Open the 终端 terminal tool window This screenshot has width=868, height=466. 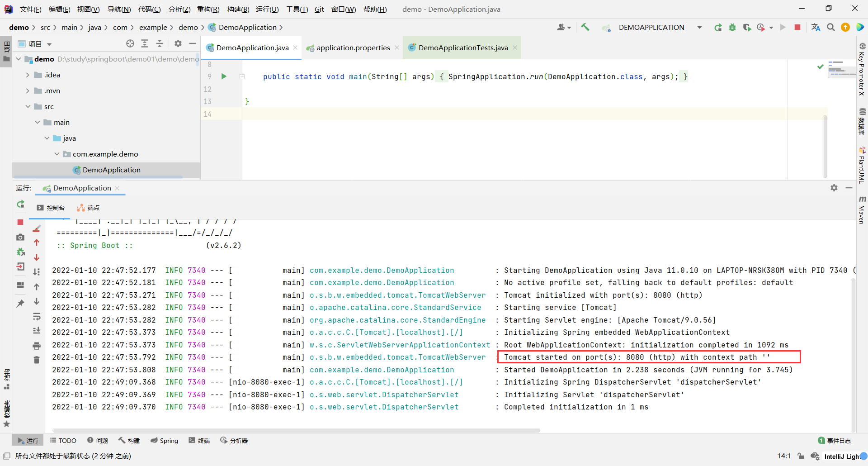(199, 440)
